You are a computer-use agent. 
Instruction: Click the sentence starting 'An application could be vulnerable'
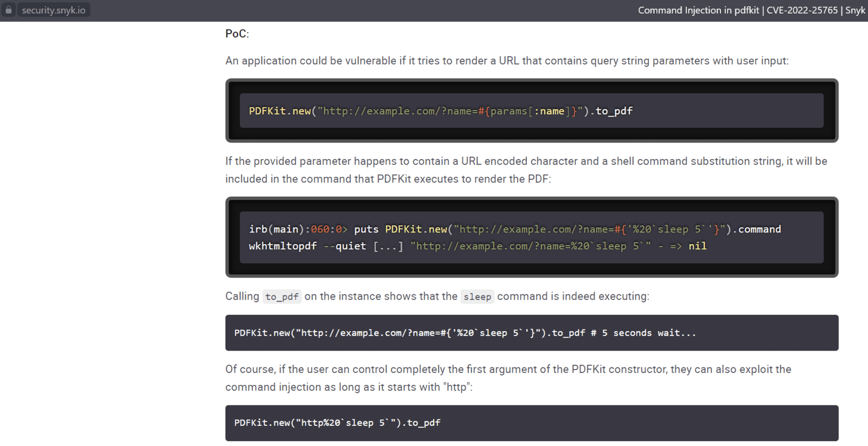tap(507, 61)
